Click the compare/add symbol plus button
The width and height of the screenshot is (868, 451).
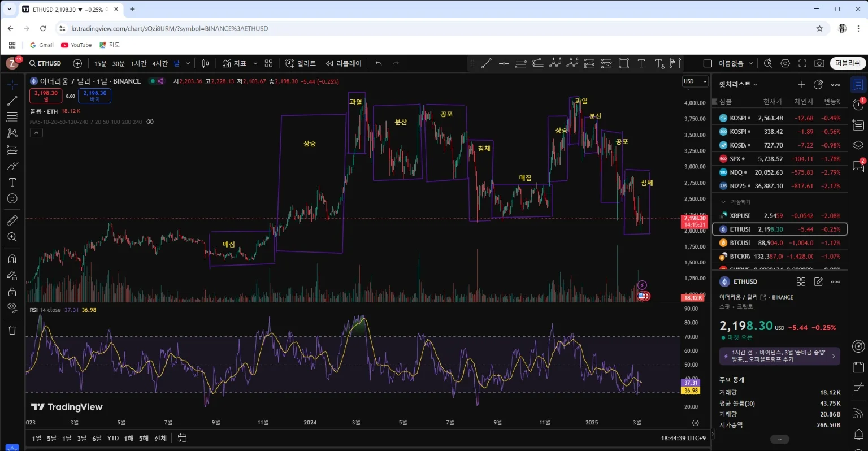77,63
